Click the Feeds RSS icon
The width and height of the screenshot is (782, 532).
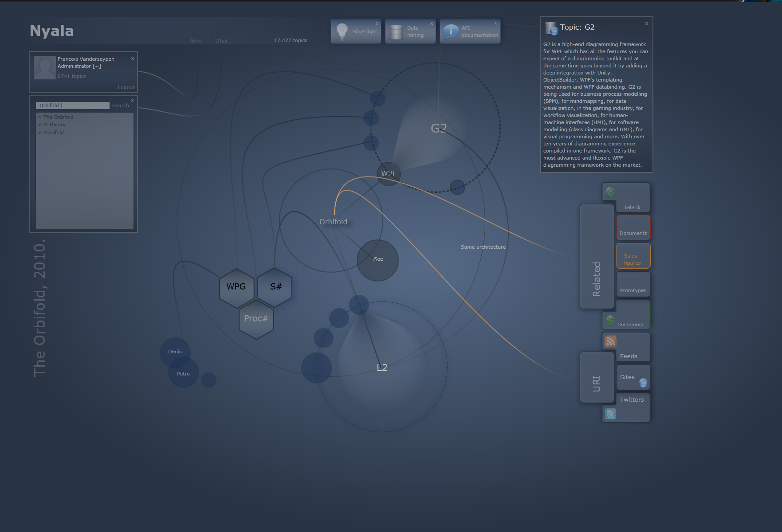click(610, 341)
